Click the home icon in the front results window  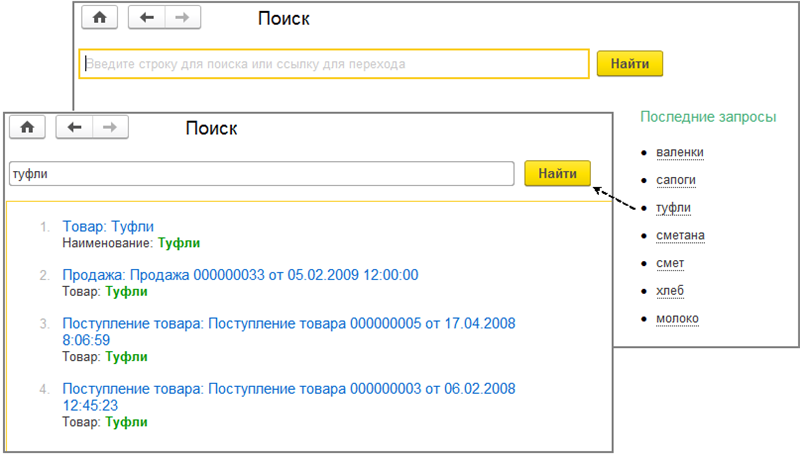[27, 127]
